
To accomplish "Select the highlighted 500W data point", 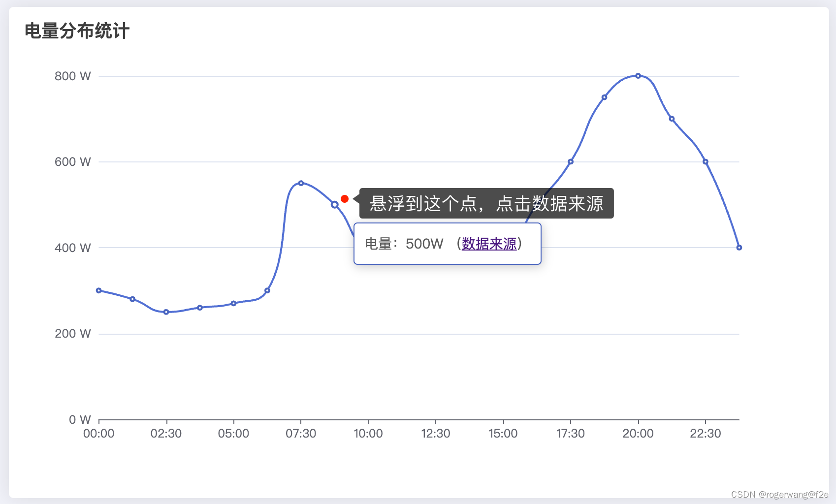I will (x=335, y=205).
